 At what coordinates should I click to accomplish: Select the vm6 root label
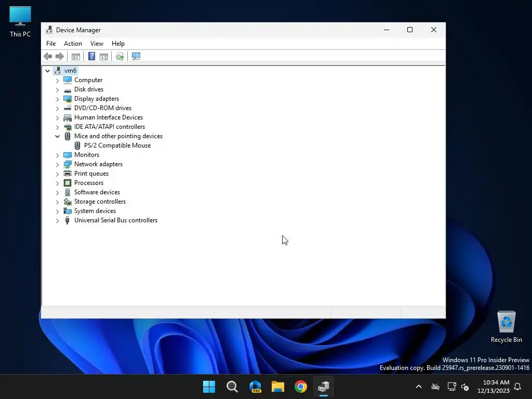[70, 71]
